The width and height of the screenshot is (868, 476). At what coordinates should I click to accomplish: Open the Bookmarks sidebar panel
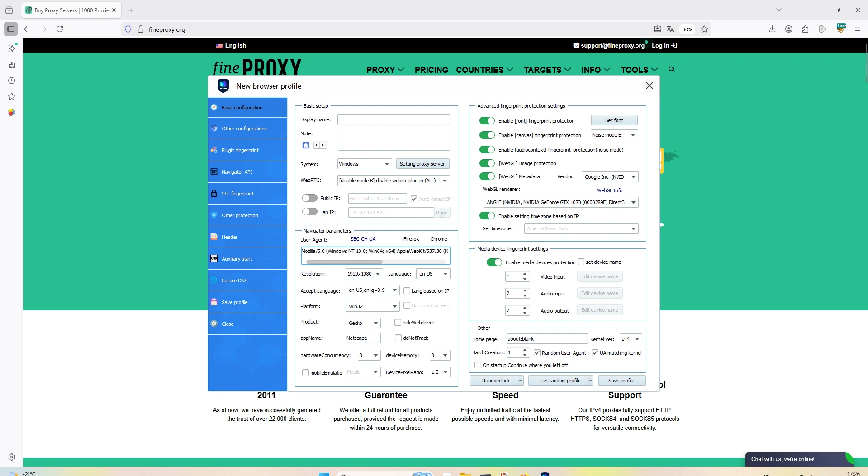click(x=12, y=96)
